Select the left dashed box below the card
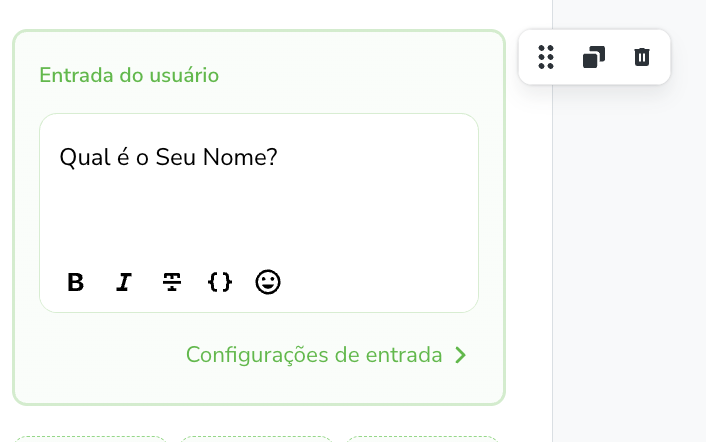Screen dimensions: 706x442 point(91,438)
